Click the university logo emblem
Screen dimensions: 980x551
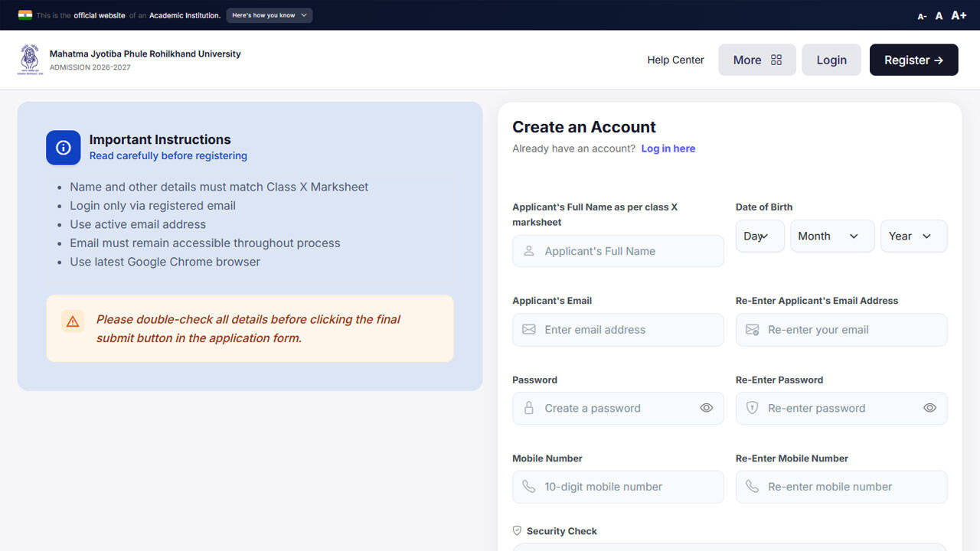pyautogui.click(x=31, y=60)
